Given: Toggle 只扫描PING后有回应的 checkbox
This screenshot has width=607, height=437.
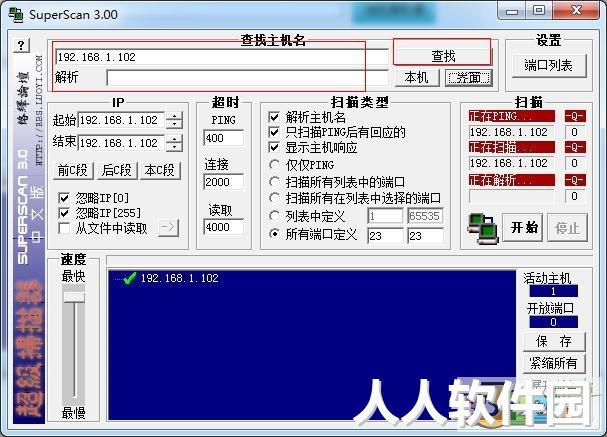Looking at the screenshot, I should (x=274, y=132).
